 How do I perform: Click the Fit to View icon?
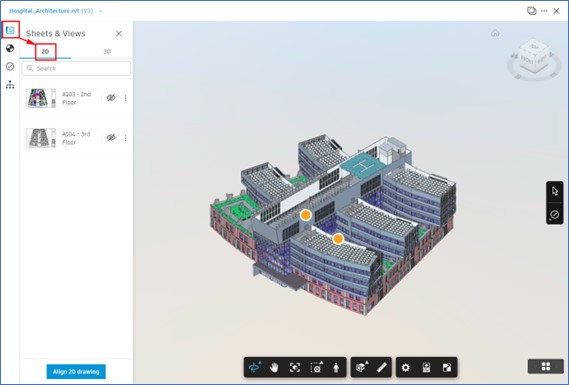coord(295,368)
